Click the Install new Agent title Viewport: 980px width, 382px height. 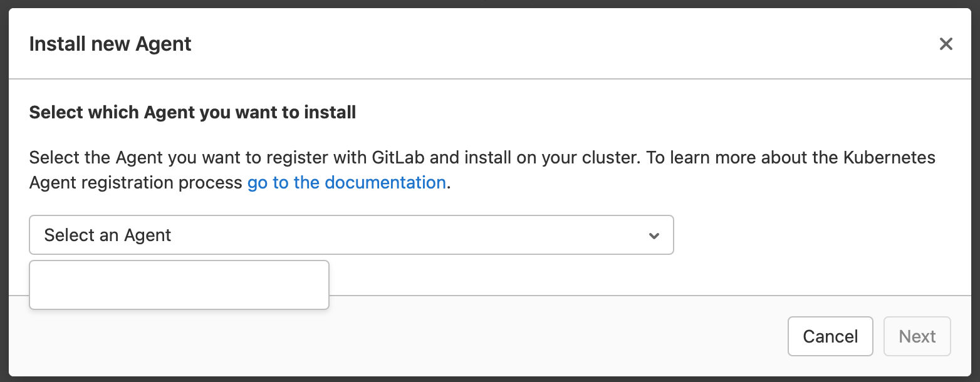[x=110, y=44]
